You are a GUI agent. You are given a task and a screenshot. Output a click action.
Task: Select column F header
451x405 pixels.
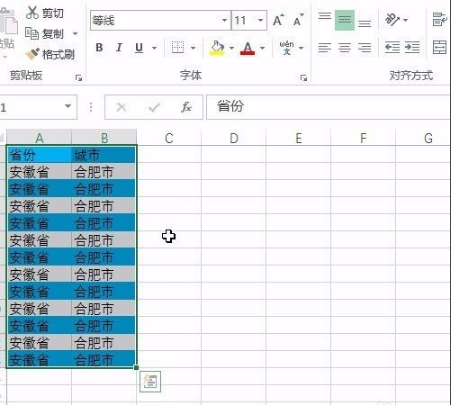coord(363,138)
